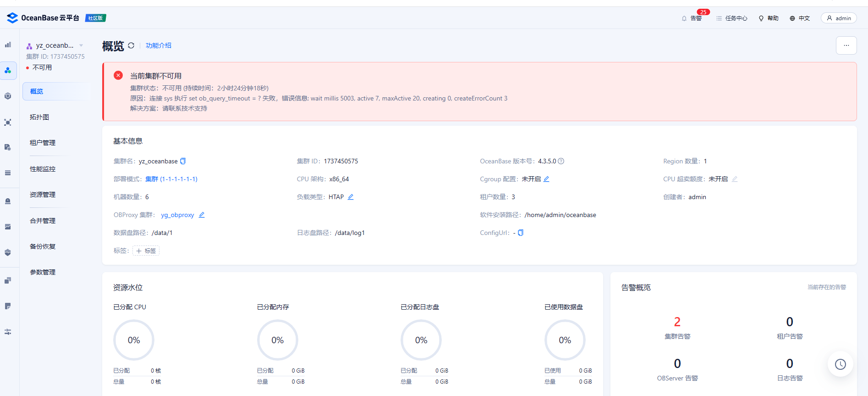Screen dimensions: 868x396
Task: Select 概览 in the cluster menu
Action: tap(56, 91)
